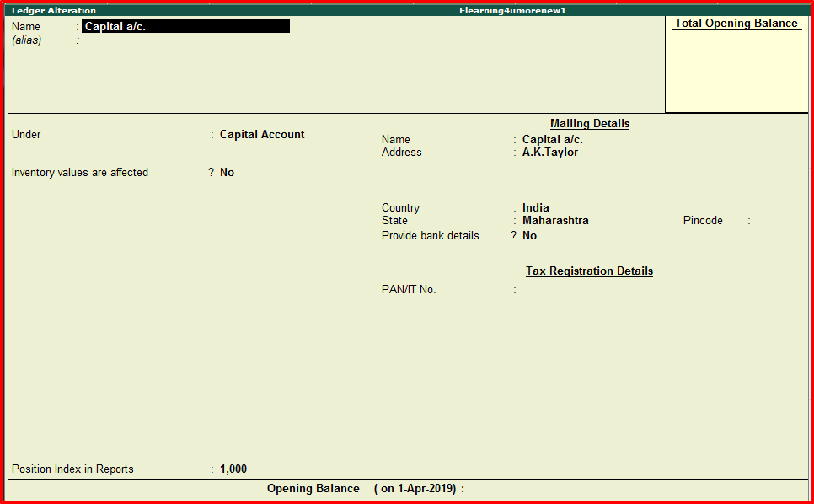Viewport: 814px width, 504px height.
Task: Click the mailing Name field
Action: pyautogui.click(x=552, y=139)
